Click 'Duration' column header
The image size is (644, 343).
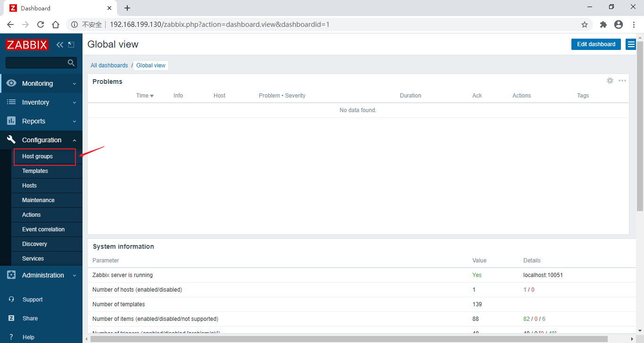(x=411, y=95)
